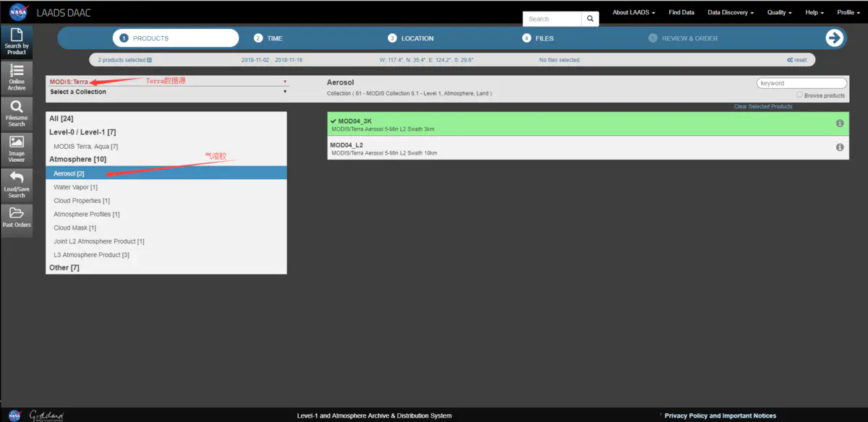Expand the 2 products selected summary

tap(124, 60)
